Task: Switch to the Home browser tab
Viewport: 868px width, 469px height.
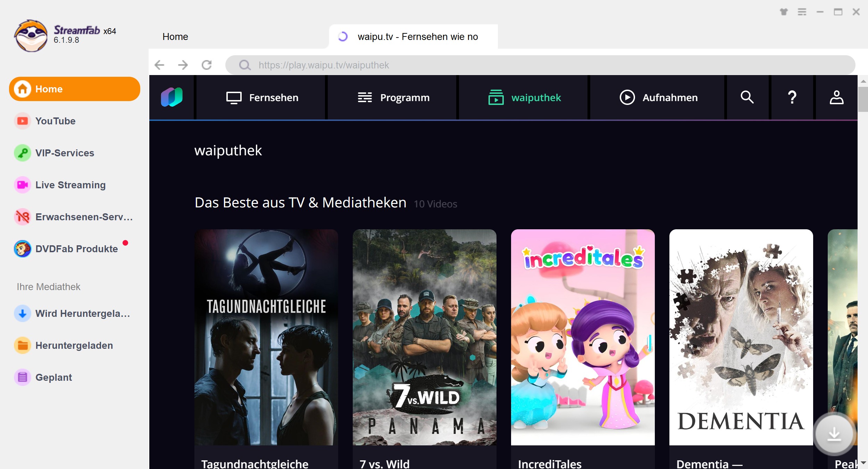Action: (x=175, y=36)
